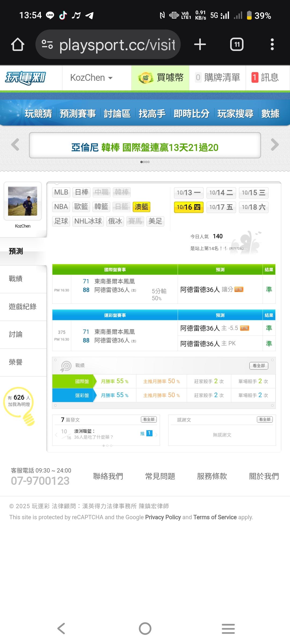Viewport: 290px width, 644px height.
Task: Open 討論 sidebar tab
Action: point(23,334)
